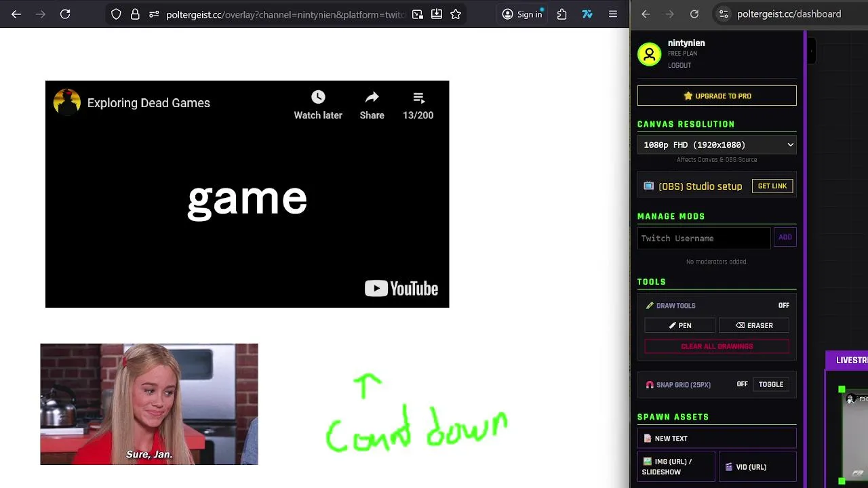Screen dimensions: 868x488
Task: Click the nintynien username text
Action: click(x=686, y=43)
